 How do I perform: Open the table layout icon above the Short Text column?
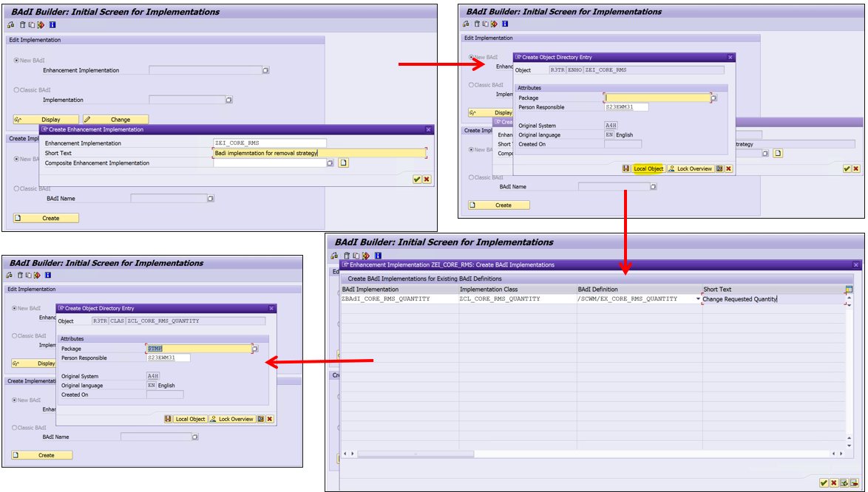pyautogui.click(x=850, y=289)
